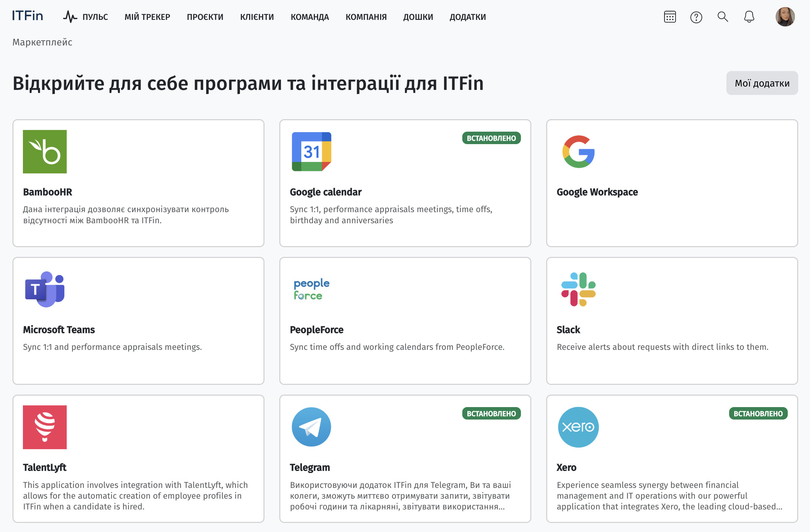
Task: Click the Telegram paper plane logo
Action: [x=311, y=427]
